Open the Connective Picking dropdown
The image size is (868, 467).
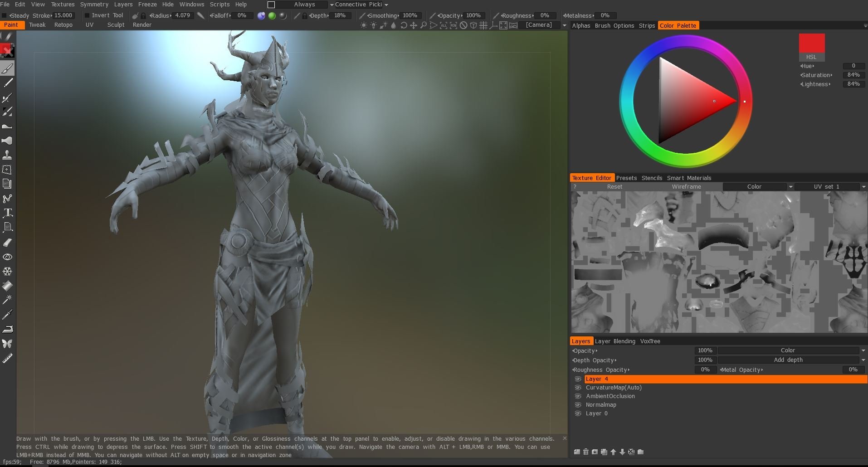[x=386, y=5]
